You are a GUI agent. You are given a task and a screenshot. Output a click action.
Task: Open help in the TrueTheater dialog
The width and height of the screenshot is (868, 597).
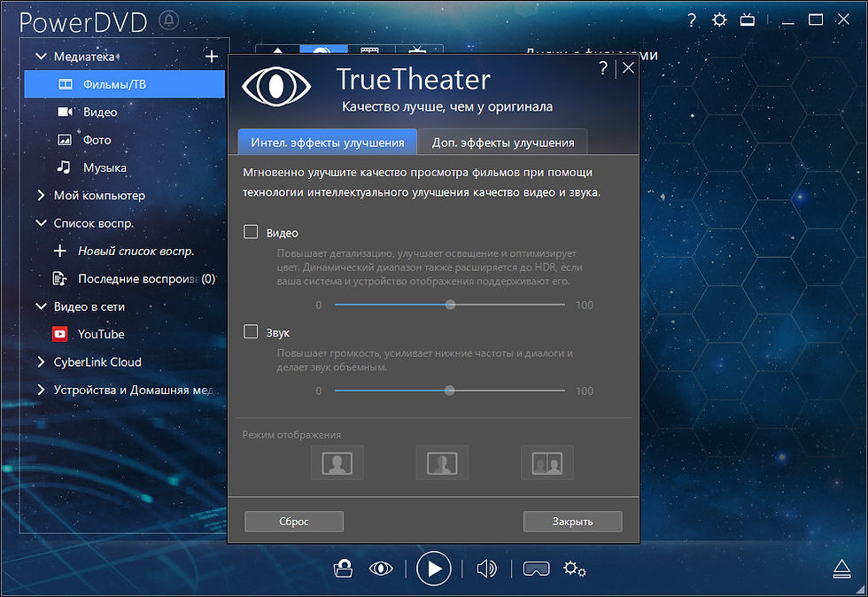pyautogui.click(x=603, y=68)
